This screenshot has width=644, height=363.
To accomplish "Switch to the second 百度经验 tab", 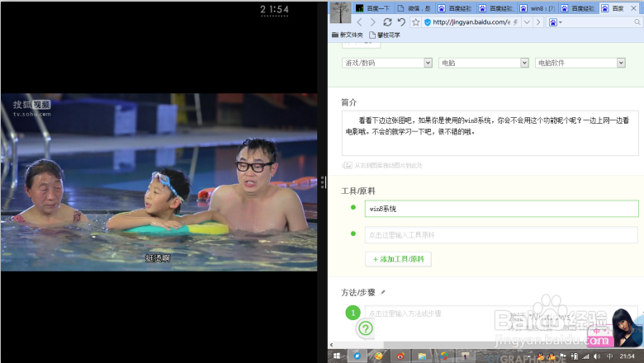I will point(496,8).
